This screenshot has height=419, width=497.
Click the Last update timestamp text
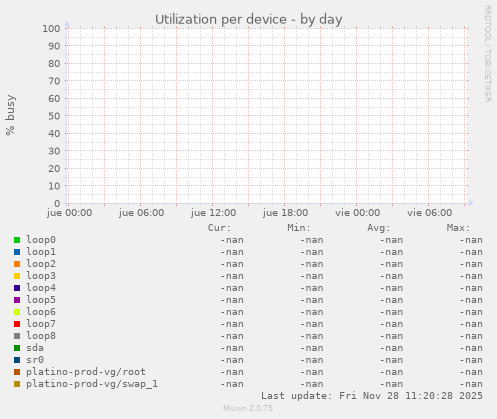pyautogui.click(x=372, y=396)
